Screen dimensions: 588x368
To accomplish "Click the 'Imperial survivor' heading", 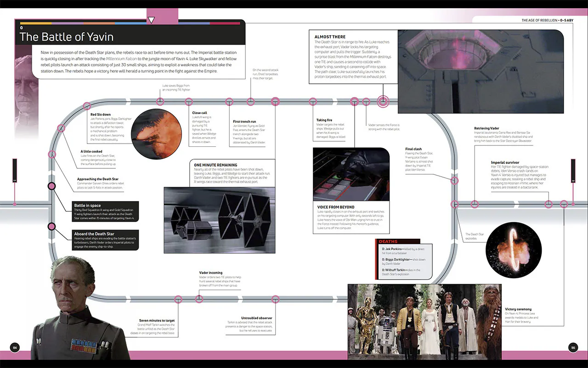I will pos(505,162).
